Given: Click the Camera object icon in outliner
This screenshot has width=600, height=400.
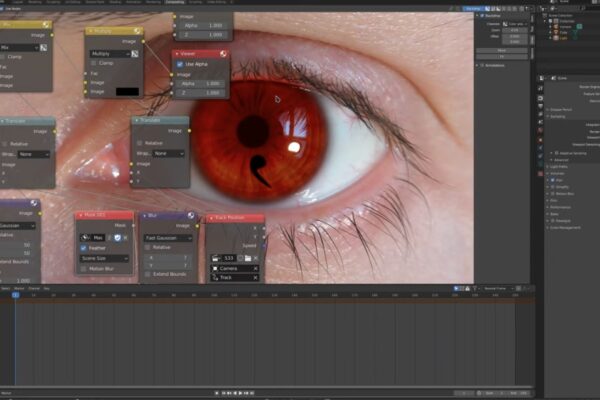Looking at the screenshot, I should click(x=556, y=27).
